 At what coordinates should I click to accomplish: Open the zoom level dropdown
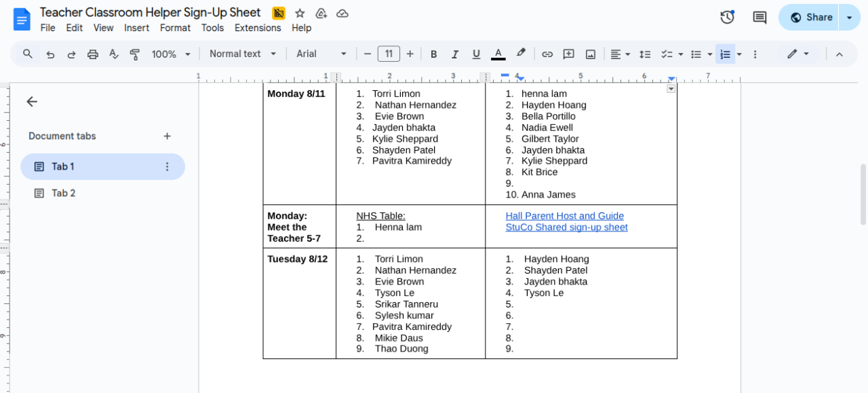click(171, 54)
